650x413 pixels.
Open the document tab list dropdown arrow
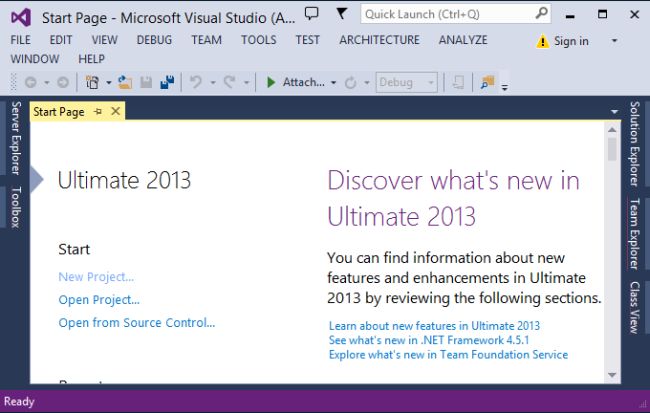(x=614, y=112)
